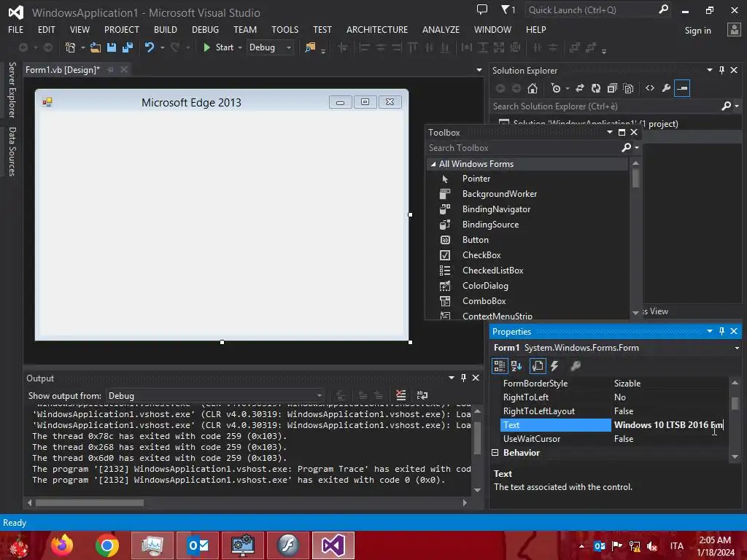Toggle auto-hide pin on Solution Explorer
The image size is (747, 560).
pos(721,70)
